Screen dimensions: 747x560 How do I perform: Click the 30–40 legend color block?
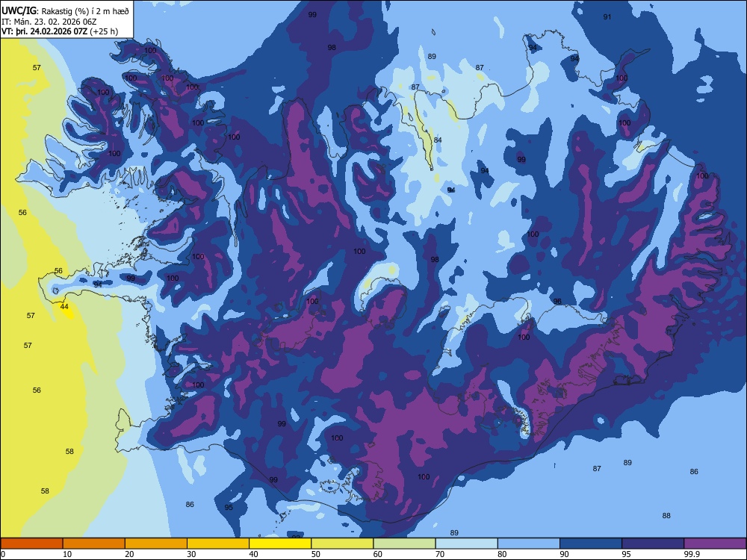click(x=218, y=544)
